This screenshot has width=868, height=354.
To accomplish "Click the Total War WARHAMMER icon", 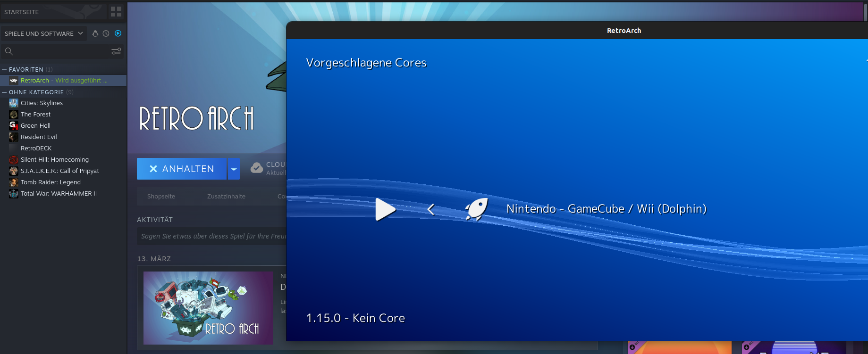I will tap(14, 194).
